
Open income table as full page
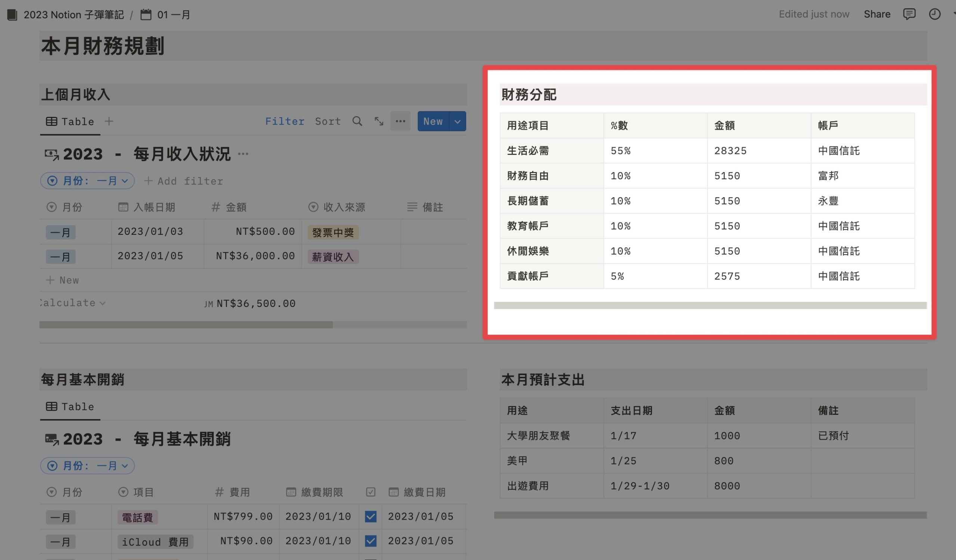pyautogui.click(x=379, y=121)
